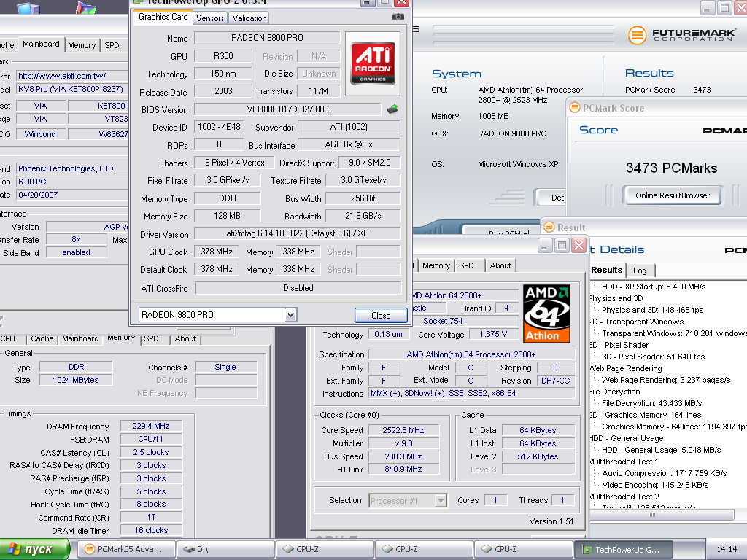Click the CAS# Latency 2.5 clocks value
This screenshot has width=747, height=560.
(151, 452)
